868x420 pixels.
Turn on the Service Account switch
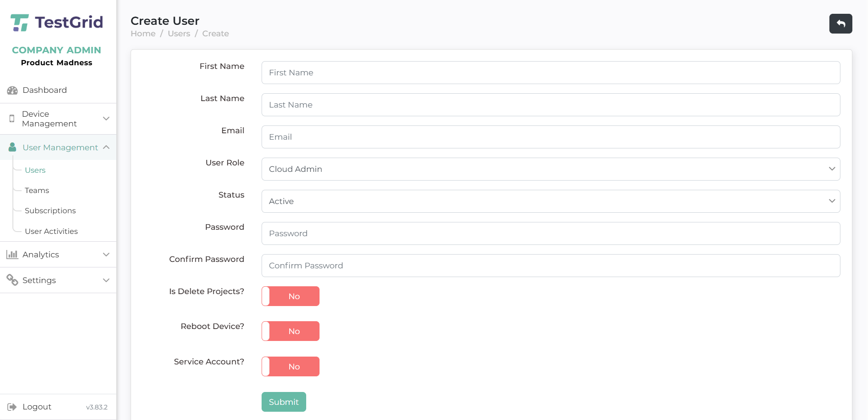(290, 367)
